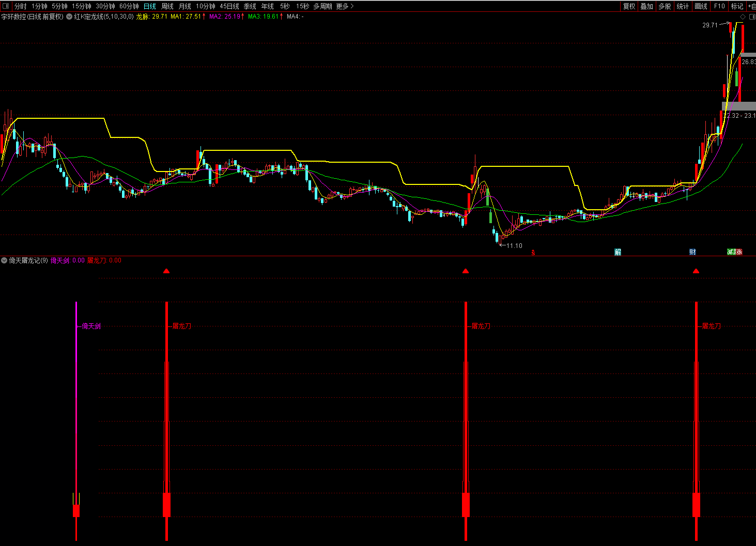Click the 龙脉: 29.71 value

click(151, 17)
